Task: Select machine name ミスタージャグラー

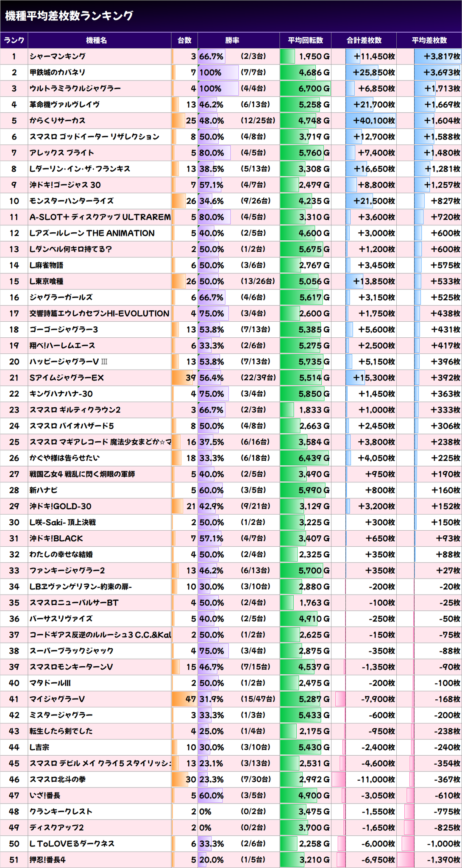Action: click(61, 715)
